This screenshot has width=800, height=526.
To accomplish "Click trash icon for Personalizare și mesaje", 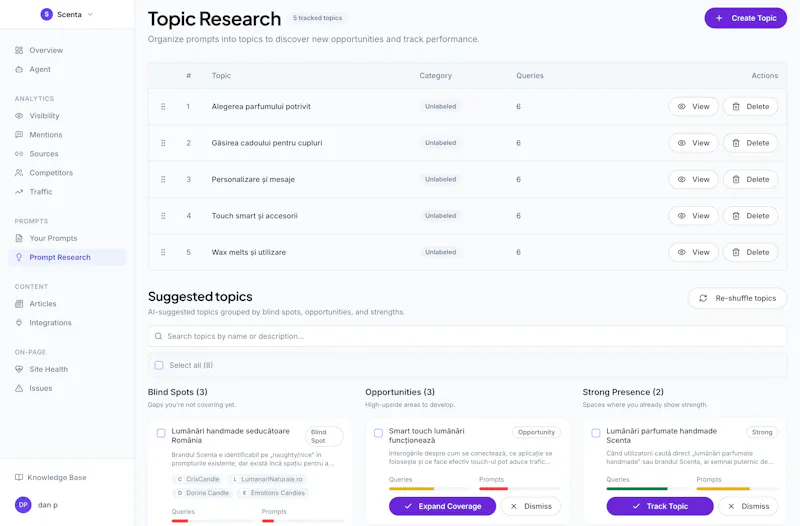I will point(736,180).
